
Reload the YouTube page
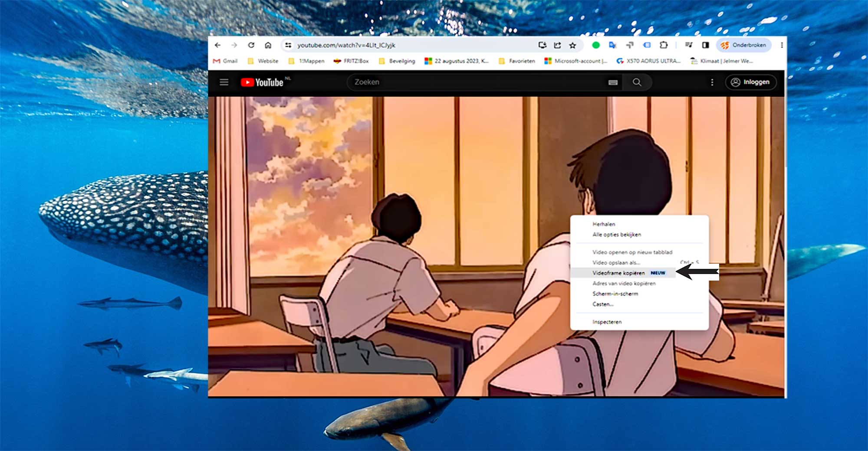pyautogui.click(x=251, y=45)
